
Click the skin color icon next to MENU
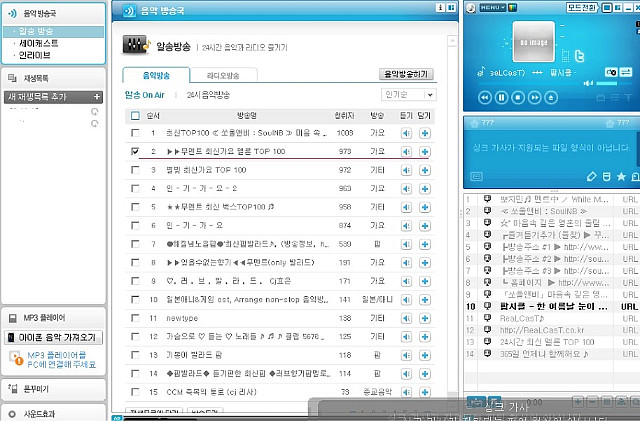point(512,7)
